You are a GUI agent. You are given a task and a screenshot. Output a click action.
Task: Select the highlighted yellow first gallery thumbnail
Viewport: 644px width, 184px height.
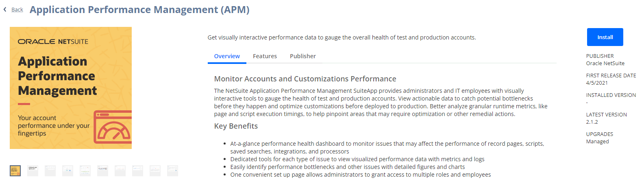pos(15,171)
